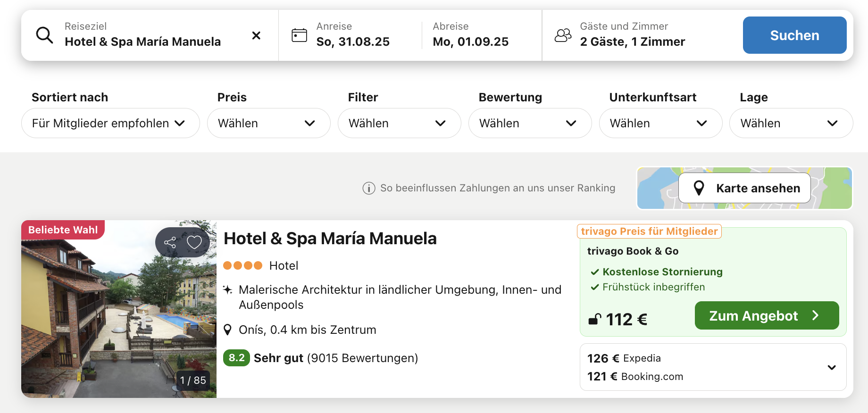Click the map pin in Karte ansehen
The height and width of the screenshot is (413, 868).
pyautogui.click(x=699, y=188)
